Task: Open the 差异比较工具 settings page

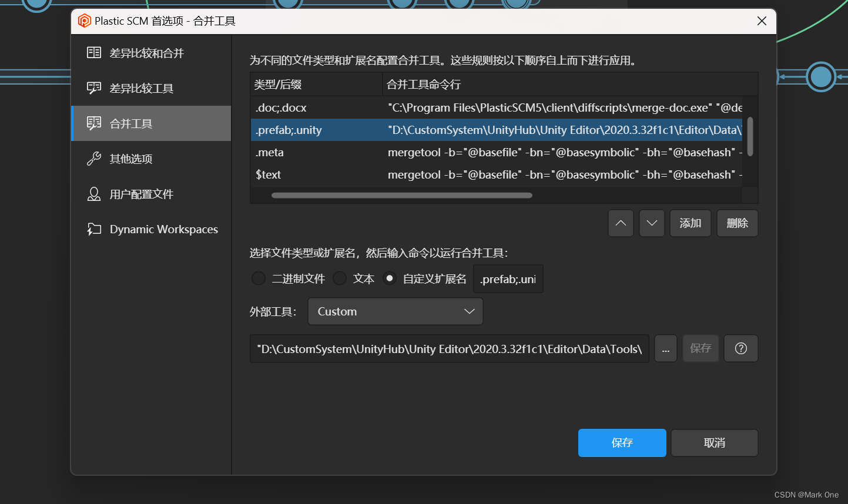Action: coord(151,88)
